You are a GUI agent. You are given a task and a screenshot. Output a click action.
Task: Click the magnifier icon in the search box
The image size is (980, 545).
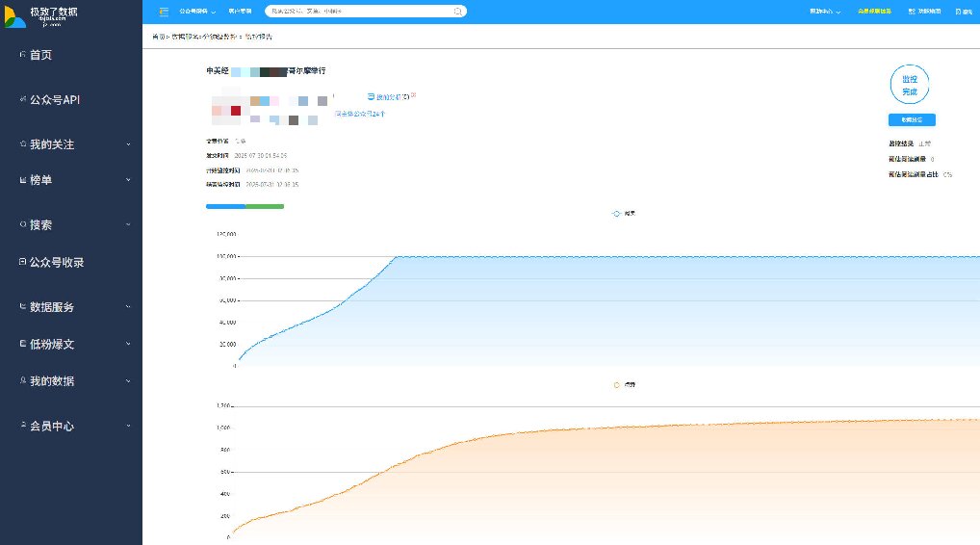(456, 12)
